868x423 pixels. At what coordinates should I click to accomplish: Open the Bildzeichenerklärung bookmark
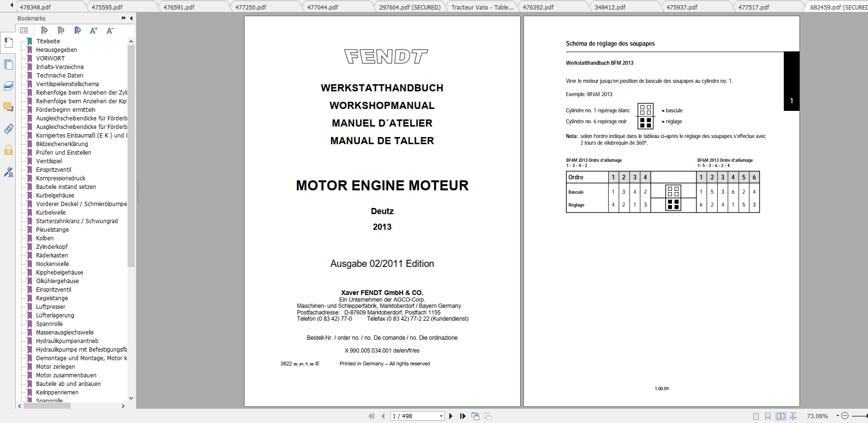(x=62, y=144)
